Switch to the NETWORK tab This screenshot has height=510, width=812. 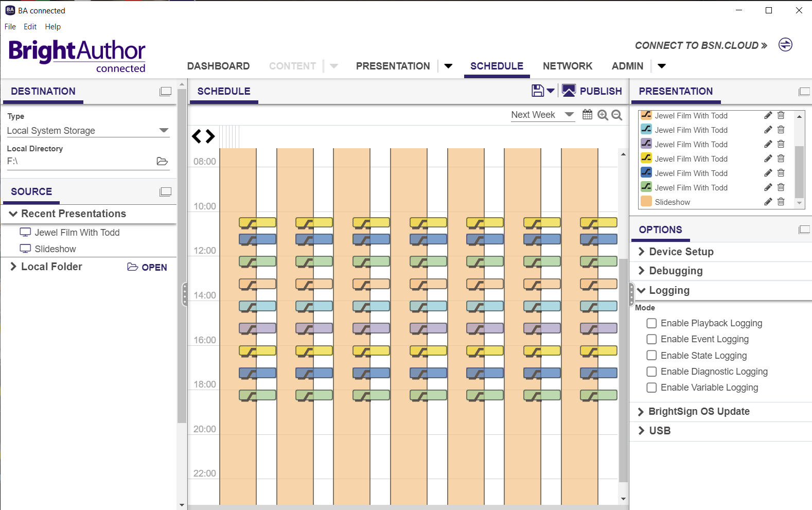click(x=567, y=66)
